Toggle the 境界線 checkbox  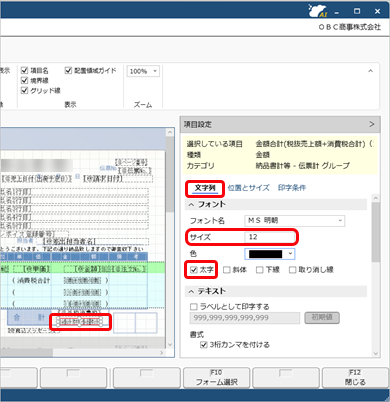tap(24, 80)
